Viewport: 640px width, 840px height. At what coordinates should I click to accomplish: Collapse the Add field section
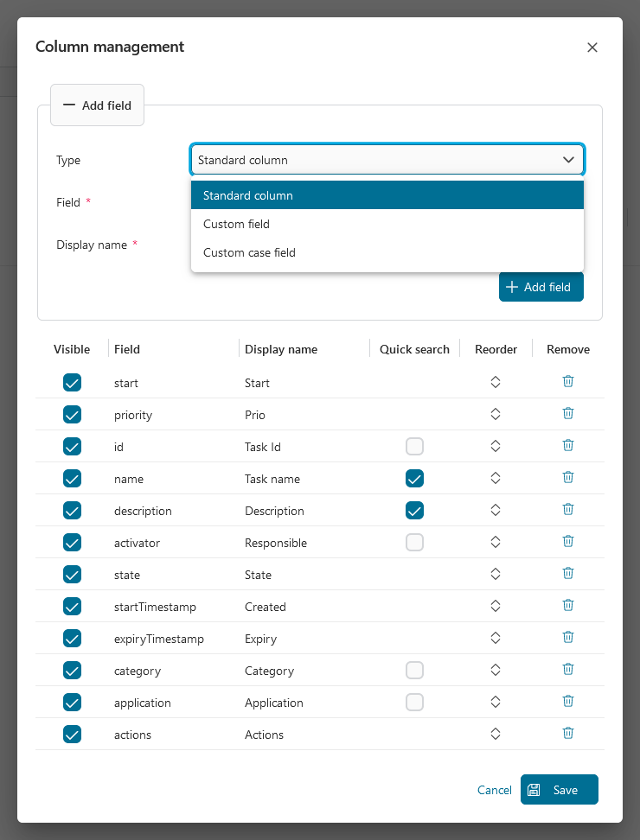point(97,105)
